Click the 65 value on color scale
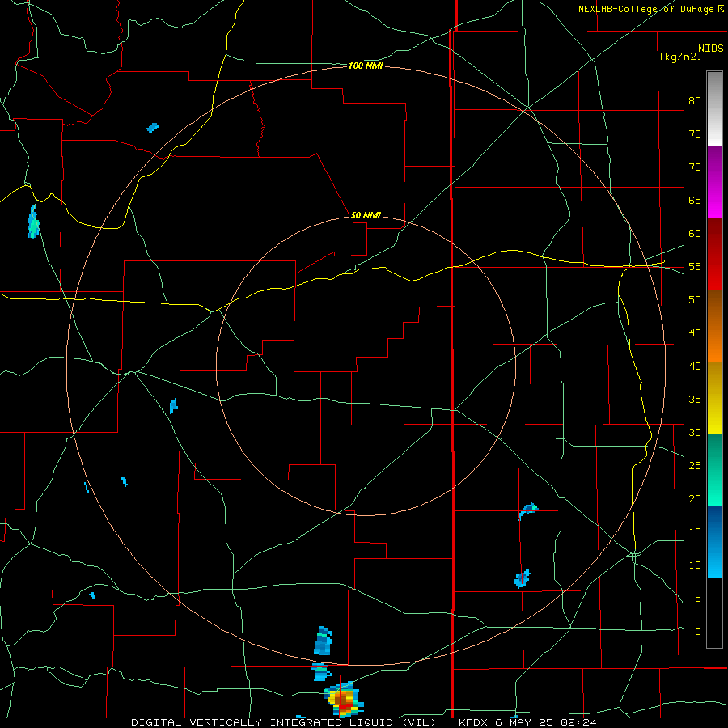The width and height of the screenshot is (728, 728). (695, 200)
